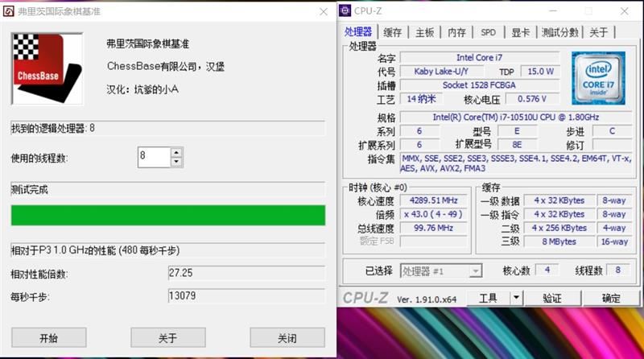This screenshot has width=644, height=359.
Task: Click the Socket 1528 FCBGA field
Action: click(479, 85)
